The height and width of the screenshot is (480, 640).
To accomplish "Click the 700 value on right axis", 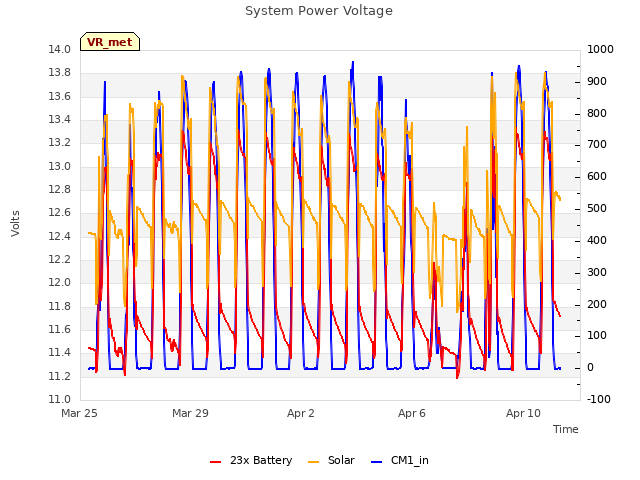I will 597,144.
